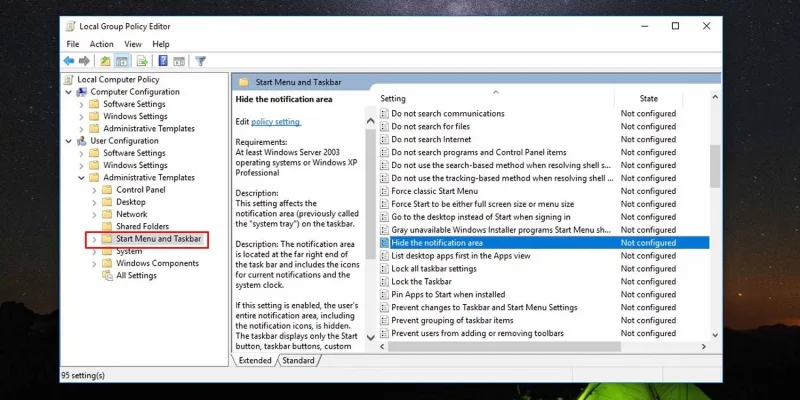Select the Start Menu and Taskbar tree item
This screenshot has height=400, width=800.
point(159,239)
